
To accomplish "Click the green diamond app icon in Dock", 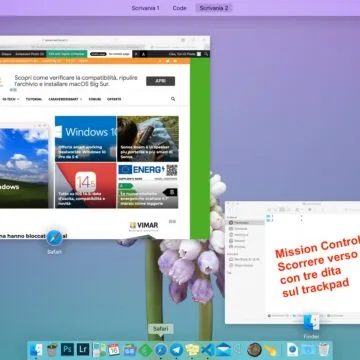I will 145,350.
